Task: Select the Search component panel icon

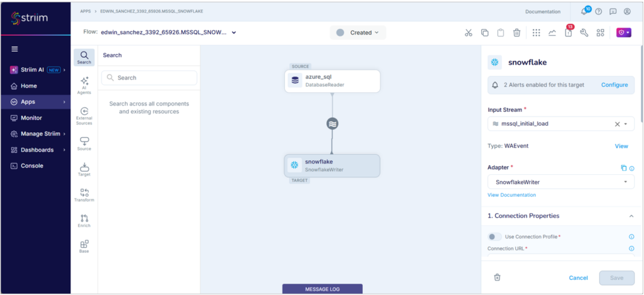Action: [x=84, y=57]
